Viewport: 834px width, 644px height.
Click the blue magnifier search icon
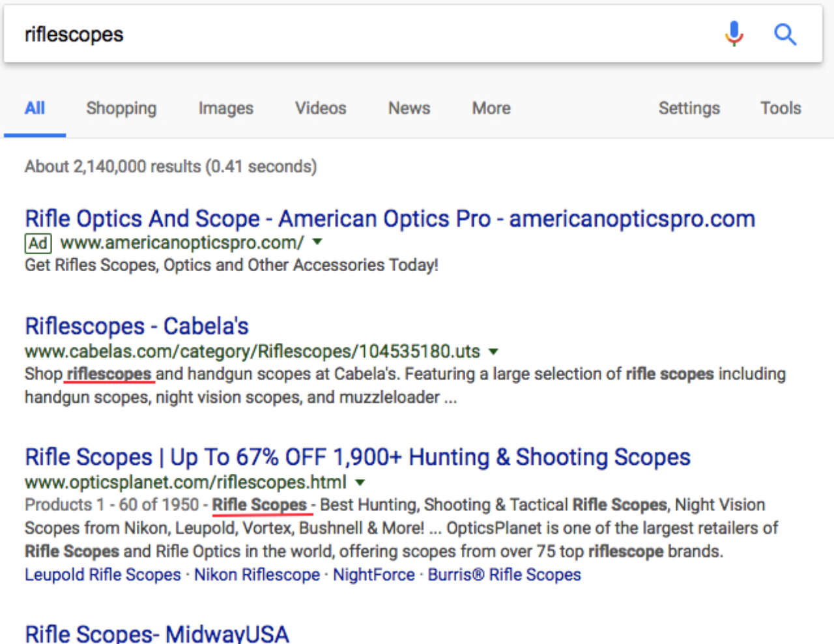[x=785, y=34]
